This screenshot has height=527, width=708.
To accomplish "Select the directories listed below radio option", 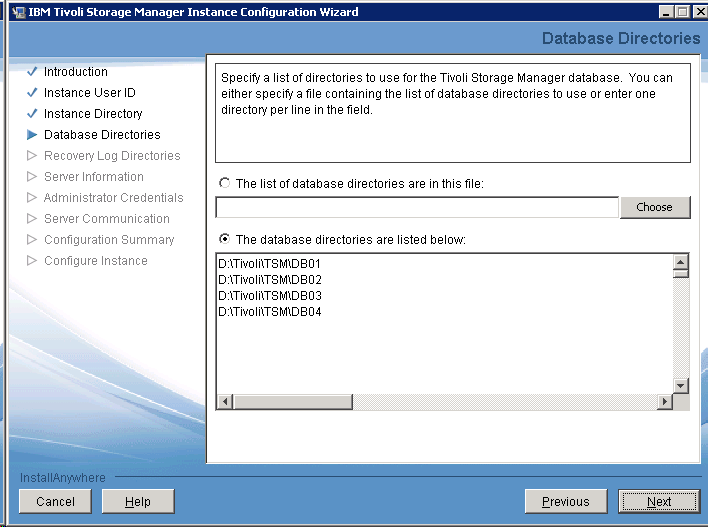I will (225, 239).
